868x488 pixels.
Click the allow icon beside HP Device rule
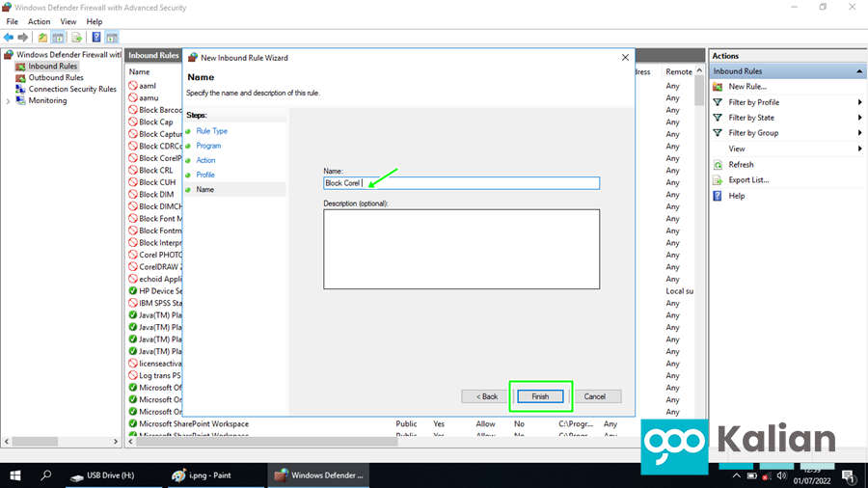(x=133, y=291)
